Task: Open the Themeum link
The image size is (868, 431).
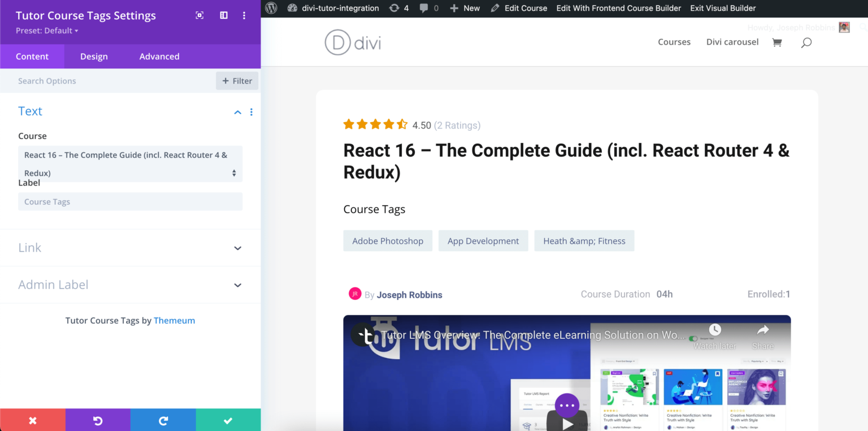Action: point(174,321)
